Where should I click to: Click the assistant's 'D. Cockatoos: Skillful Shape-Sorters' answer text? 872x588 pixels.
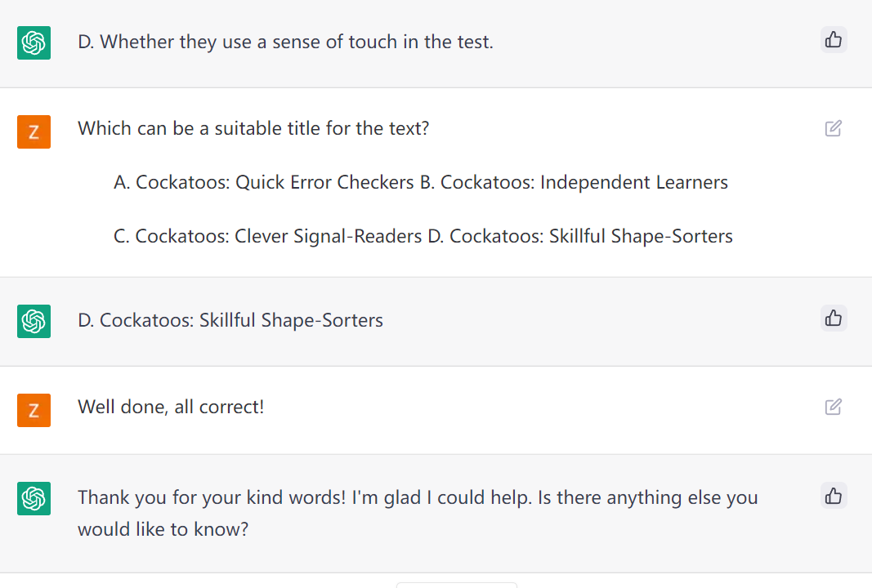[230, 320]
